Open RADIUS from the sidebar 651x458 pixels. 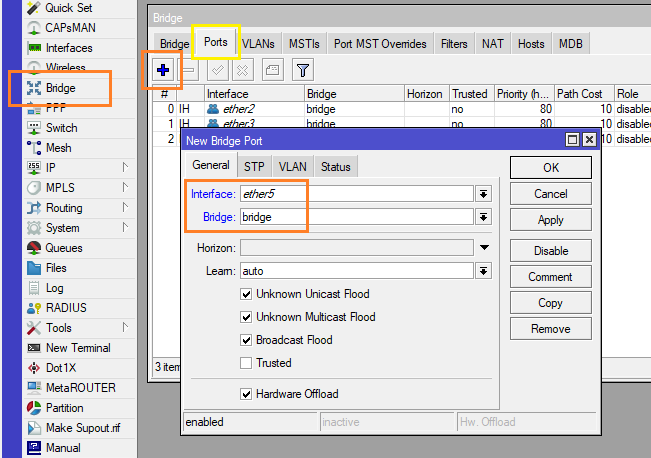(66, 308)
